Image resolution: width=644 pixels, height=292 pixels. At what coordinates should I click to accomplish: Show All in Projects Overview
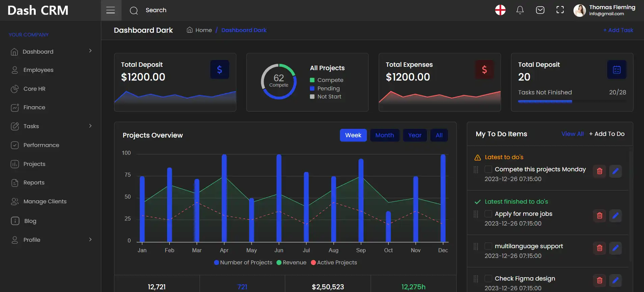click(439, 135)
